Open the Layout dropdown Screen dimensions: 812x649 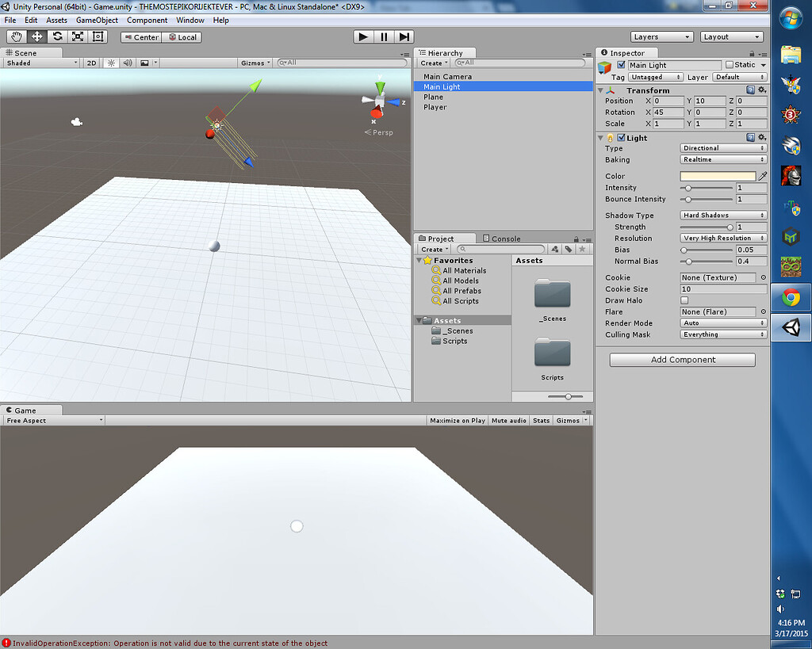coord(730,36)
